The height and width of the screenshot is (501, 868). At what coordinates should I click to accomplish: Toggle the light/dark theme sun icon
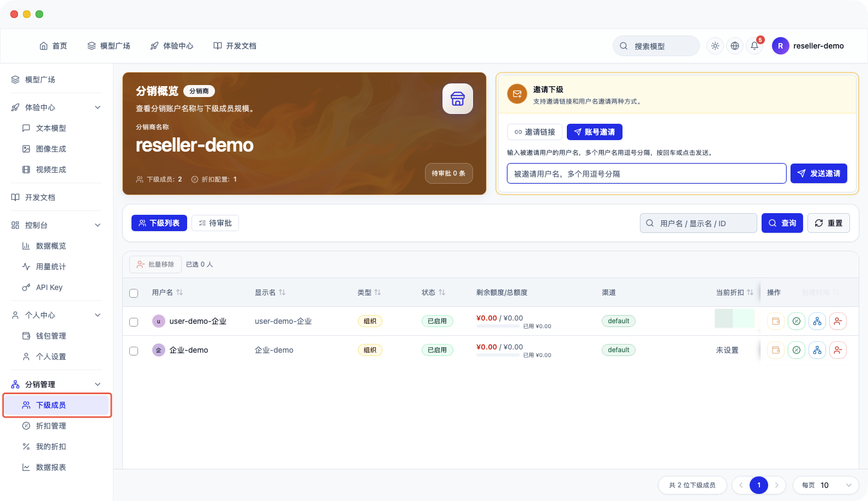715,46
